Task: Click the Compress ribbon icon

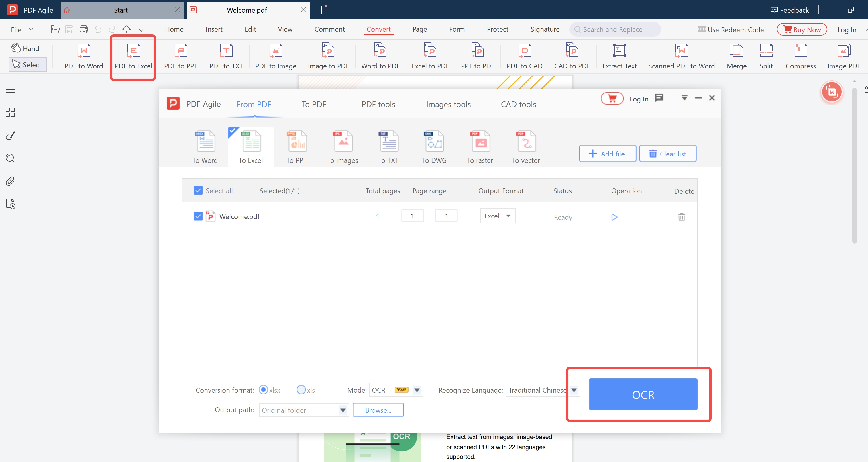Action: click(801, 50)
